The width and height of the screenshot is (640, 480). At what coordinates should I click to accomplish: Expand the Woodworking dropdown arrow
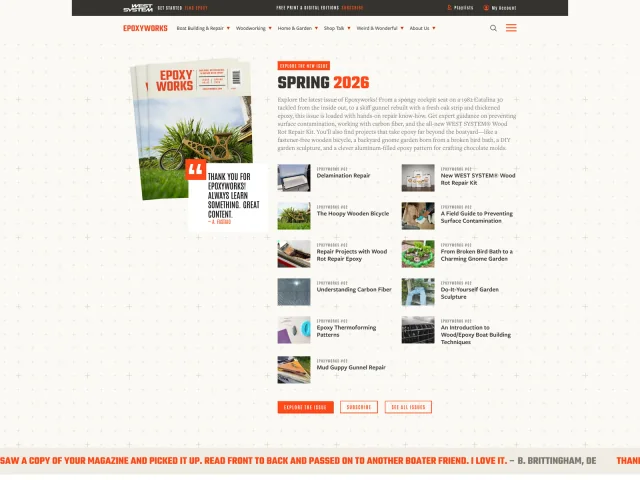(270, 28)
